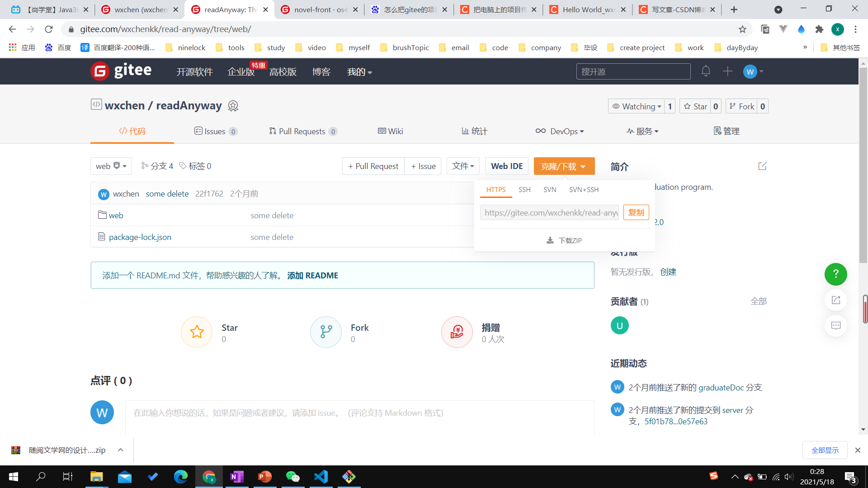Expand the downloaded zip file options chevron

(x=120, y=450)
